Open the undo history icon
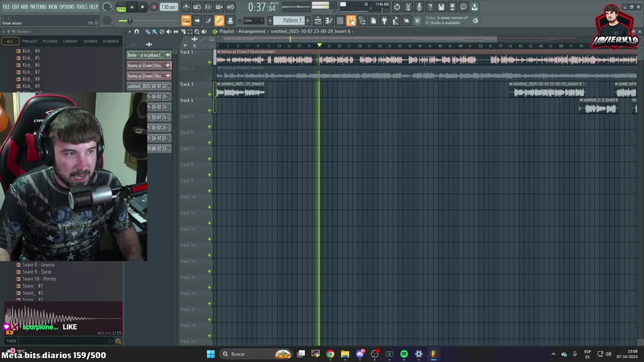644x362 pixels. click(x=397, y=7)
